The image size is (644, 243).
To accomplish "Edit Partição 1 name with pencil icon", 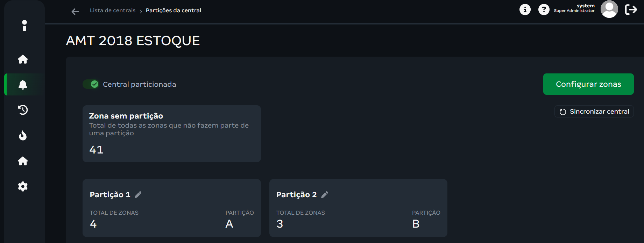I will click(138, 194).
